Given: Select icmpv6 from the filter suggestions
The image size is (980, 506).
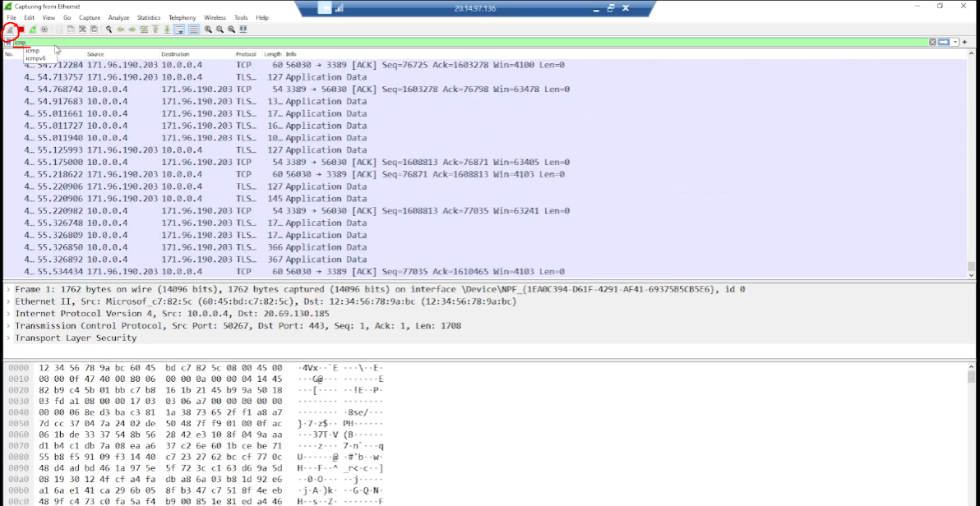Looking at the screenshot, I should pyautogui.click(x=36, y=57).
